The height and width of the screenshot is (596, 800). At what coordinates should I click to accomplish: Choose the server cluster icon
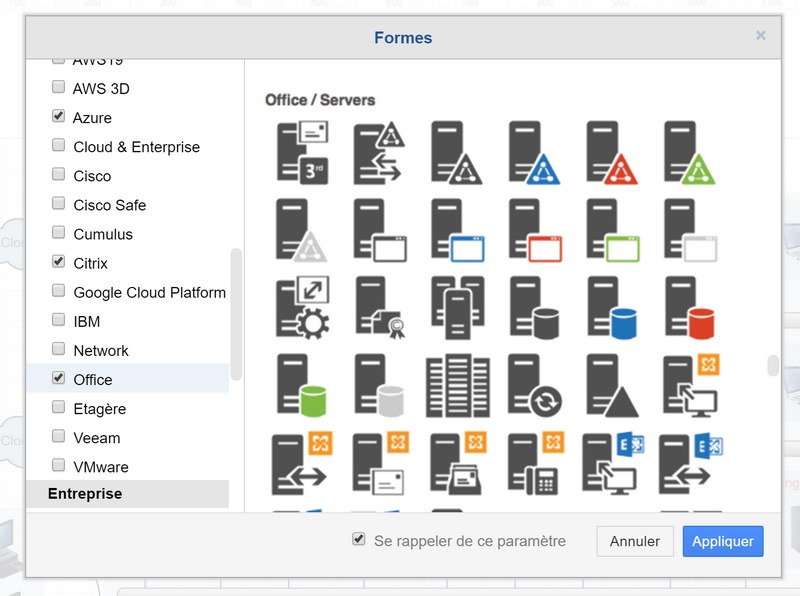[457, 305]
